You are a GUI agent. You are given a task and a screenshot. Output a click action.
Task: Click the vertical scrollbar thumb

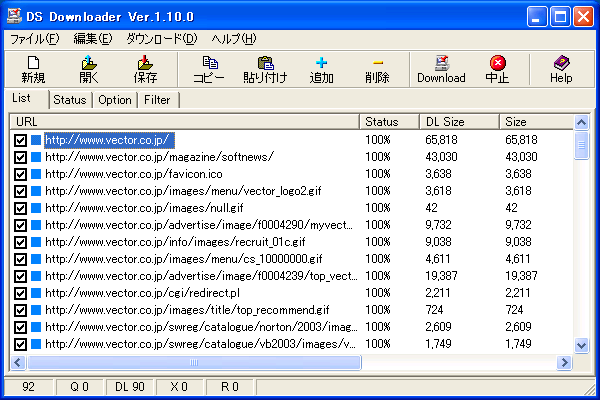582,145
